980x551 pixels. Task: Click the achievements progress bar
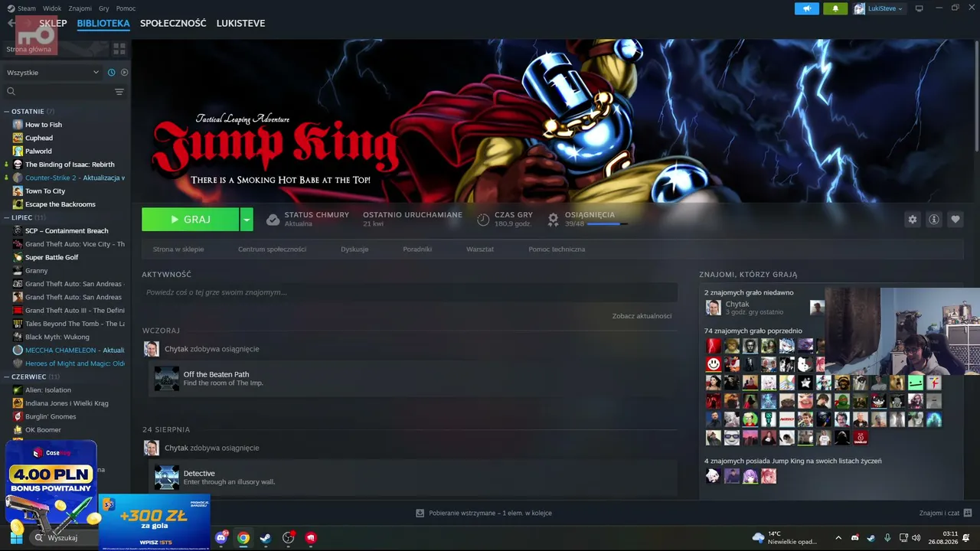coord(607,224)
